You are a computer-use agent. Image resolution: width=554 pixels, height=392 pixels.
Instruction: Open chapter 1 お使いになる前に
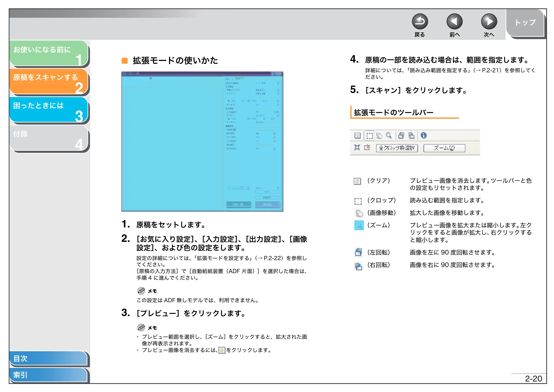click(49, 53)
